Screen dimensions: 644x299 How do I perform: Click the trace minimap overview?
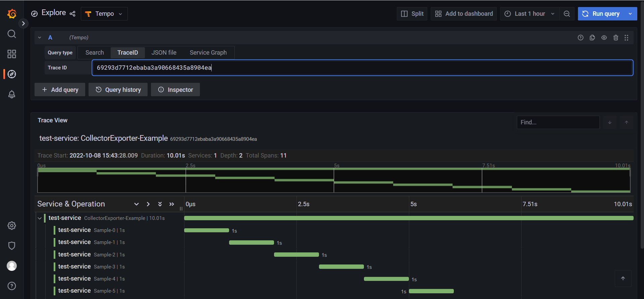[x=334, y=180]
